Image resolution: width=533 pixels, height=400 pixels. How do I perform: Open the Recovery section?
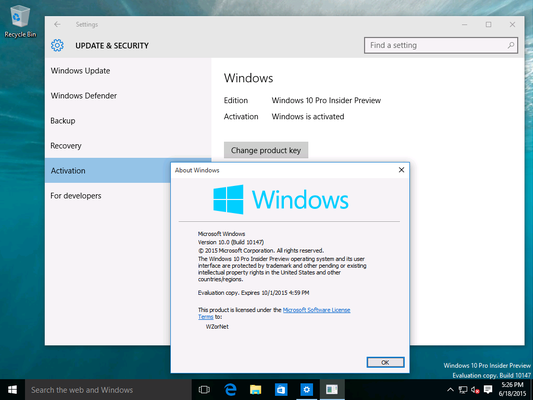(128, 146)
